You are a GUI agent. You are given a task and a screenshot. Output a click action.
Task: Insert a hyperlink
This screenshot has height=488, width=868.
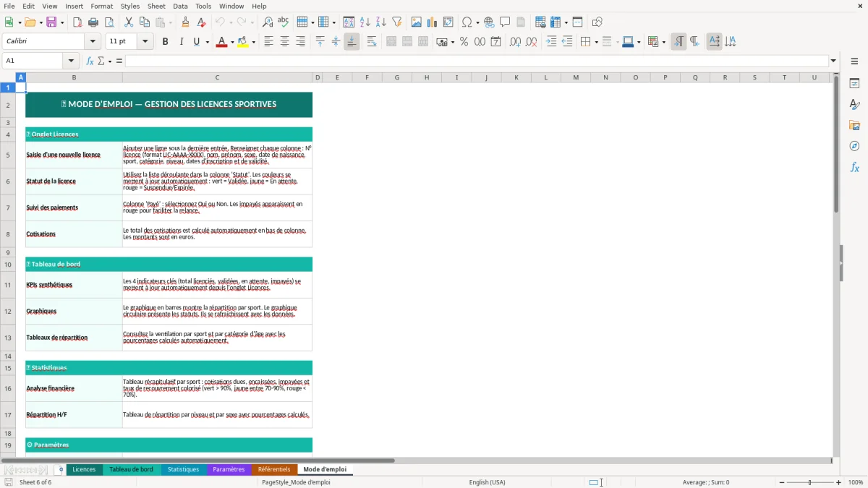[x=489, y=22]
